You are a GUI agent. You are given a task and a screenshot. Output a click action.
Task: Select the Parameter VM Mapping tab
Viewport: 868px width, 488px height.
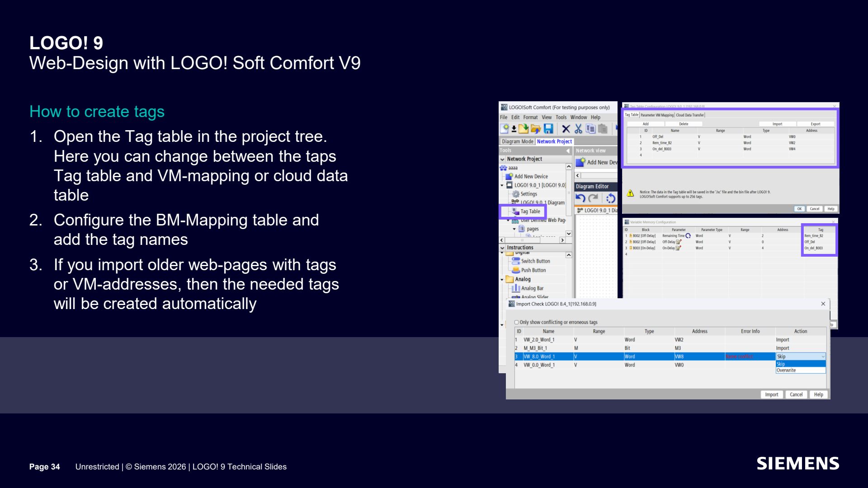[657, 115]
